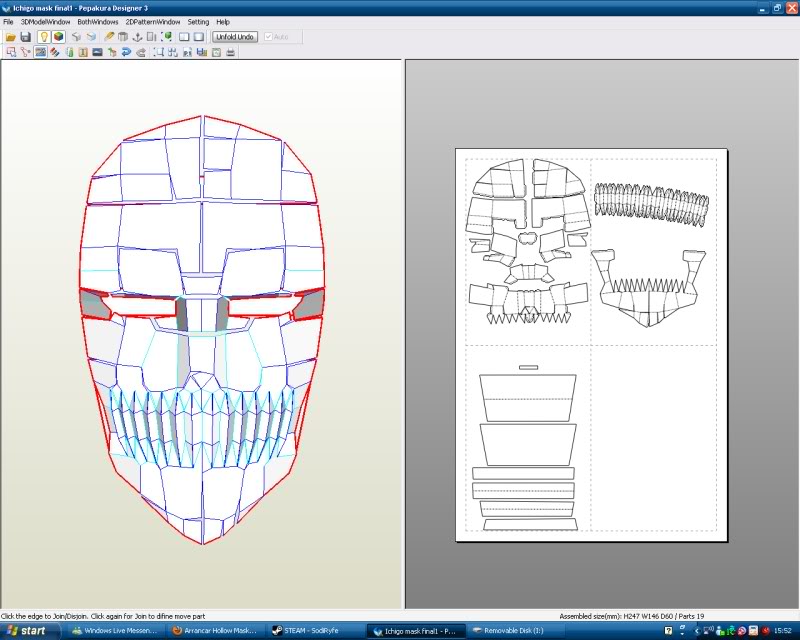
Task: Switch to STEAM - SodRyfe taskbar button
Action: pos(314,631)
